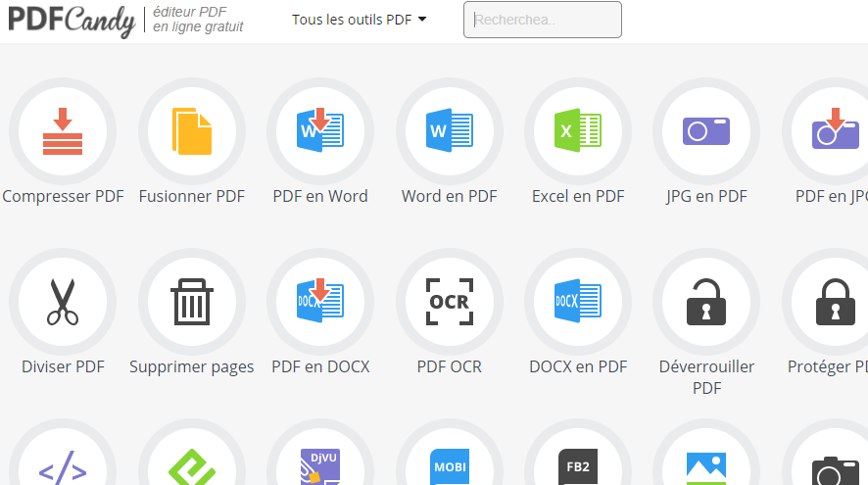Image resolution: width=868 pixels, height=485 pixels.
Task: Select the DOCX en PDF icon
Action: click(578, 302)
